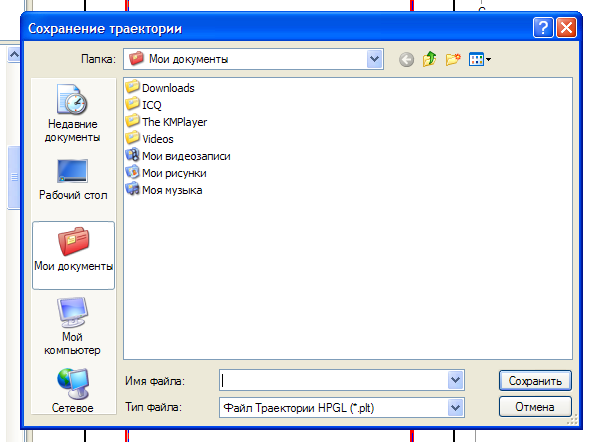Open Сетевое окружение in the places bar
This screenshot has height=442, width=594.
(x=73, y=390)
